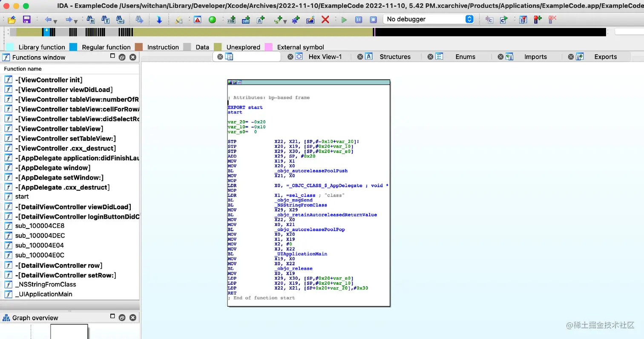This screenshot has height=339, width=644.
Task: Click the step into 'C' arrow icon
Action: [x=489, y=20]
